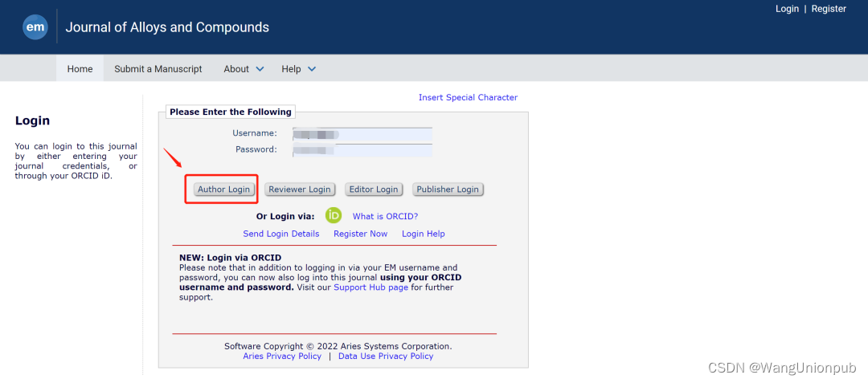Expand the Help menu chevron

(312, 69)
